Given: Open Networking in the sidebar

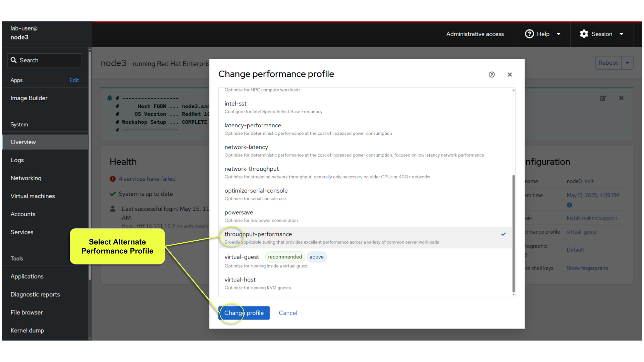Looking at the screenshot, I should click(26, 178).
